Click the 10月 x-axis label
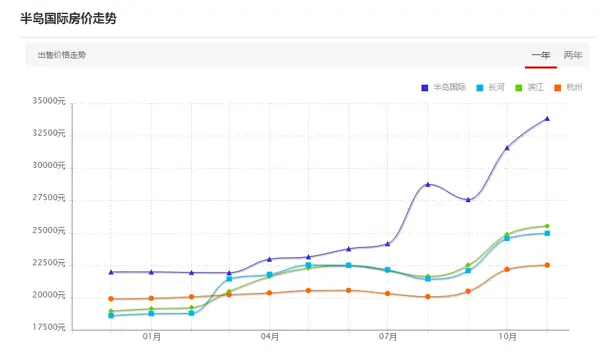This screenshot has height=360, width=600. (507, 337)
